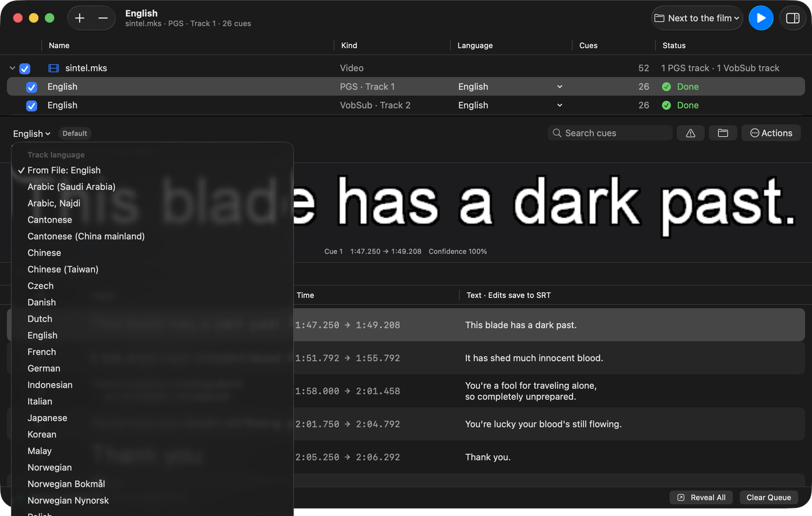Click the English track language popup button

32,134
